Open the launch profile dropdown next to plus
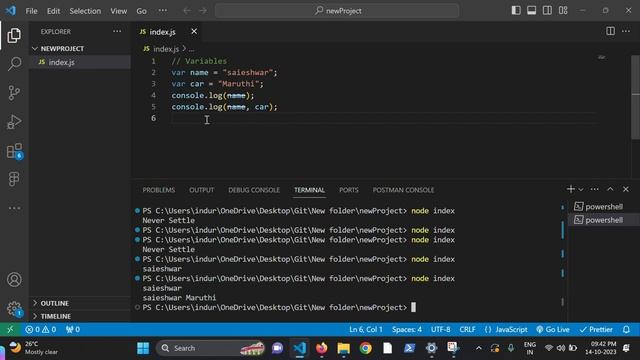640x360 pixels. [581, 189]
